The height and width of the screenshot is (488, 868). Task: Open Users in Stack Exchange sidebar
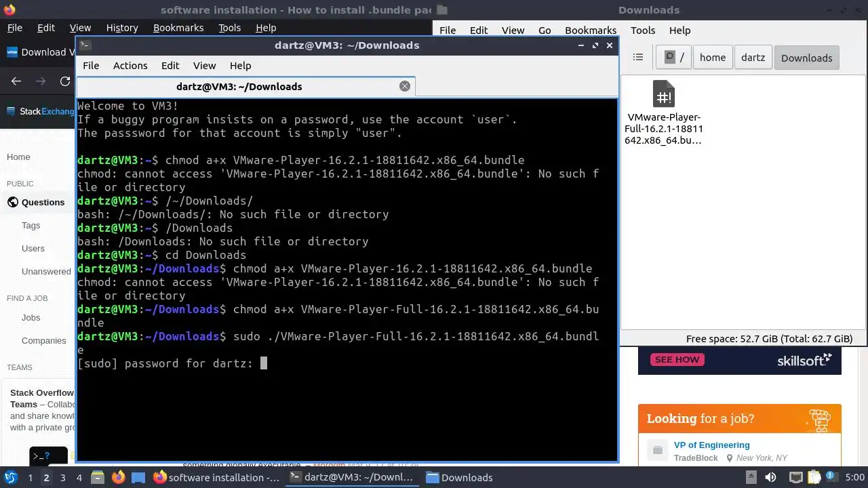pos(33,248)
